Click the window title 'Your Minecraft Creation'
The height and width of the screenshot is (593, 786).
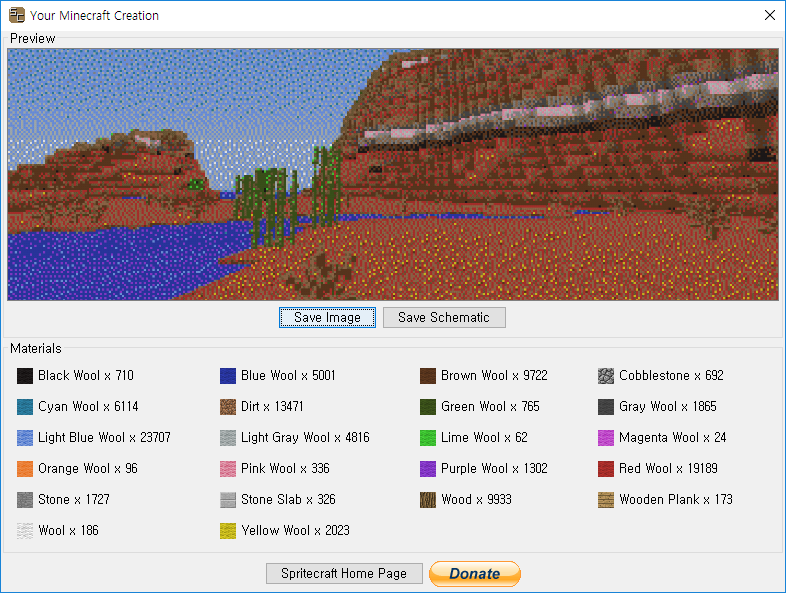(94, 16)
